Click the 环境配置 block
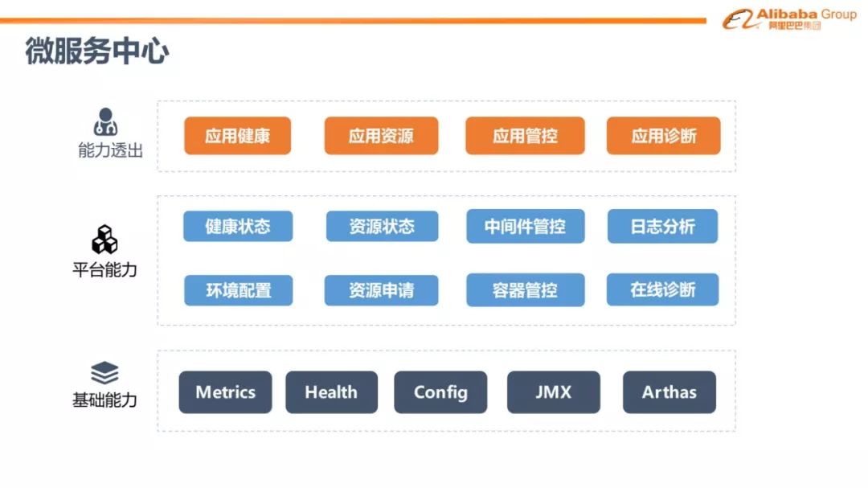The width and height of the screenshot is (868, 488). (238, 290)
